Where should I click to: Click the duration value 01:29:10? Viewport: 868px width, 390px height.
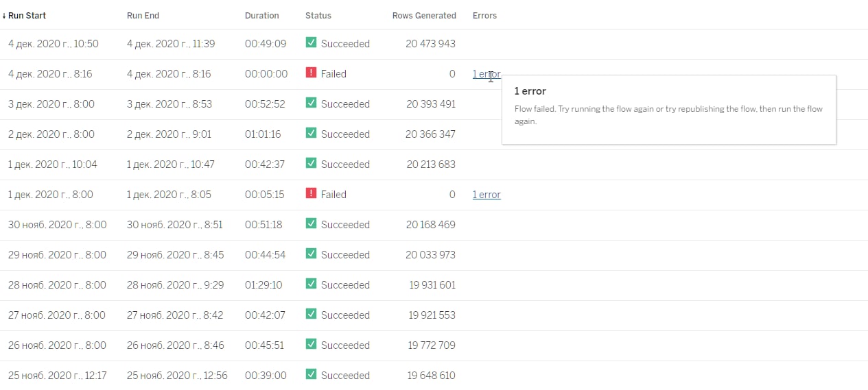click(264, 285)
